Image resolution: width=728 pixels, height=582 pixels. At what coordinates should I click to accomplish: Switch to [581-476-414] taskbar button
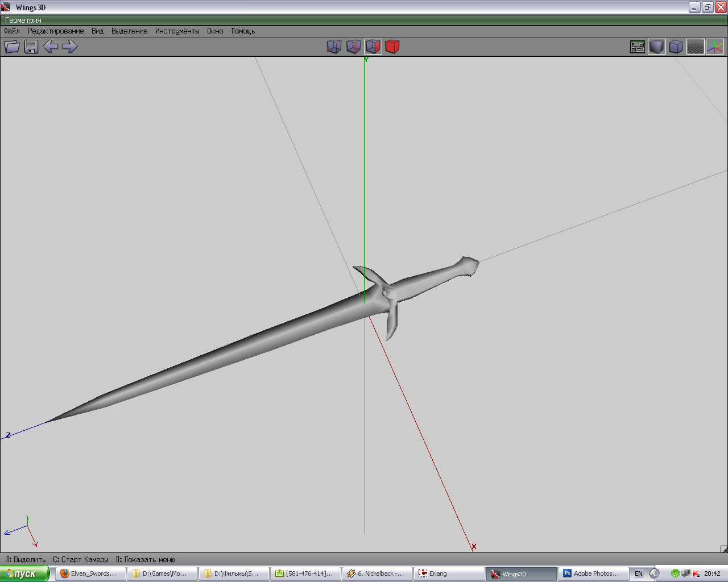click(305, 573)
